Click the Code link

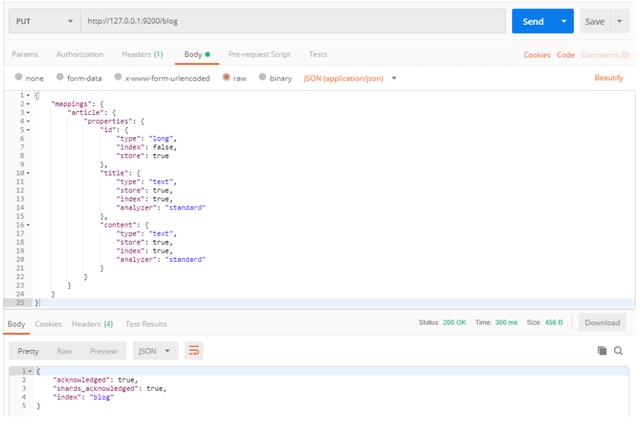pyautogui.click(x=565, y=55)
